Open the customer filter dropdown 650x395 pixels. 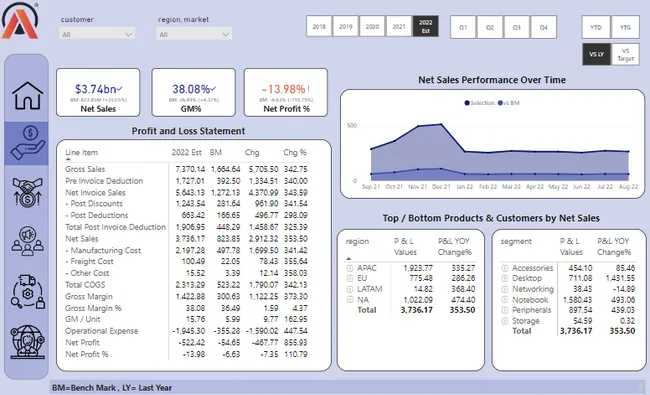coord(97,34)
